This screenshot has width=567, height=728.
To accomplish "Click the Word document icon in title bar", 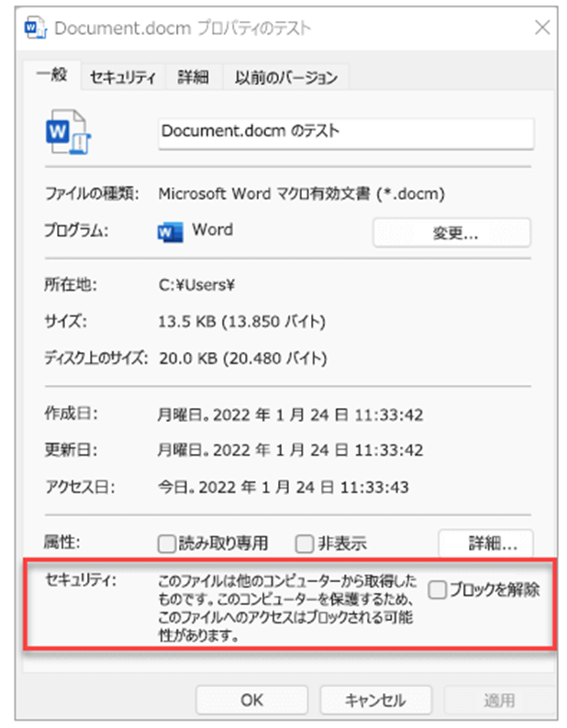I will tap(35, 28).
